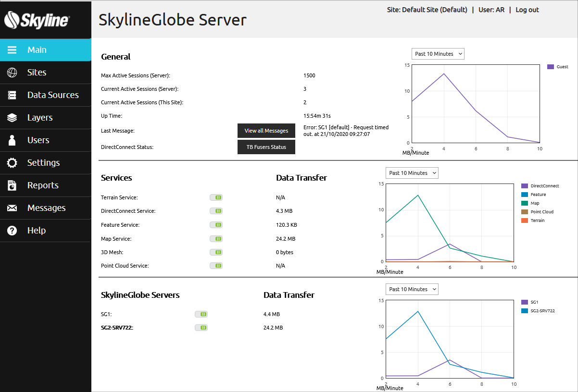Click the DirectConnect legend color swatch

525,186
